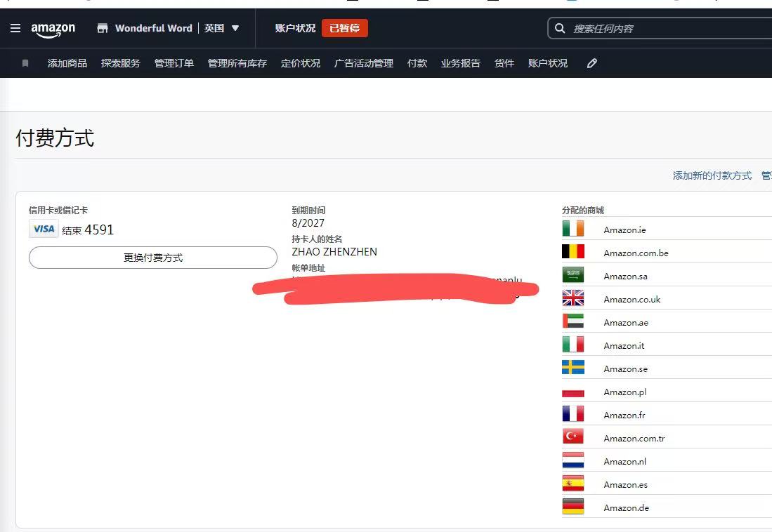
Task: Click the Wonderful Word store name
Action: pos(154,28)
